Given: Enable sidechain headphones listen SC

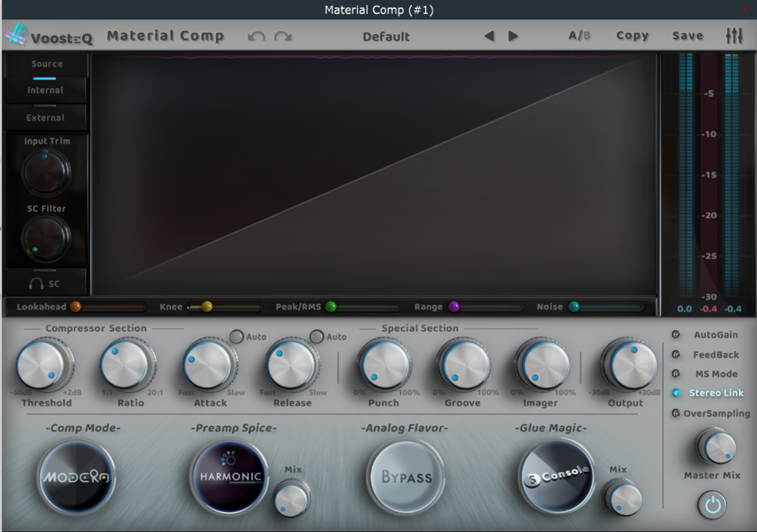Looking at the screenshot, I should click(x=44, y=284).
